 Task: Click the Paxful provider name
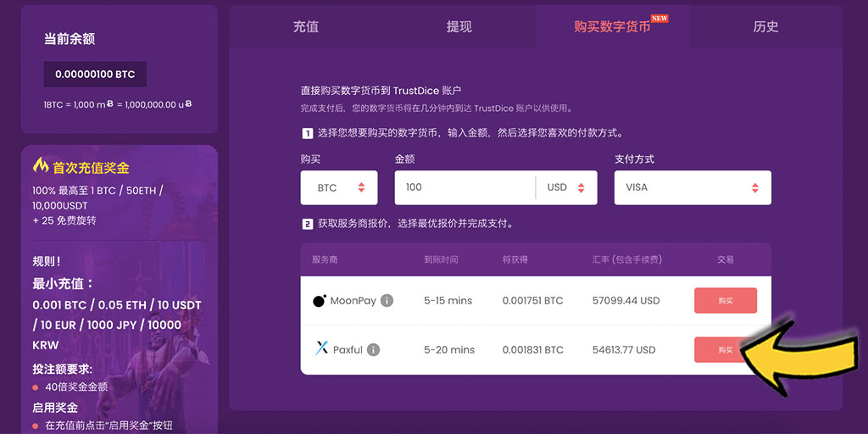point(348,350)
